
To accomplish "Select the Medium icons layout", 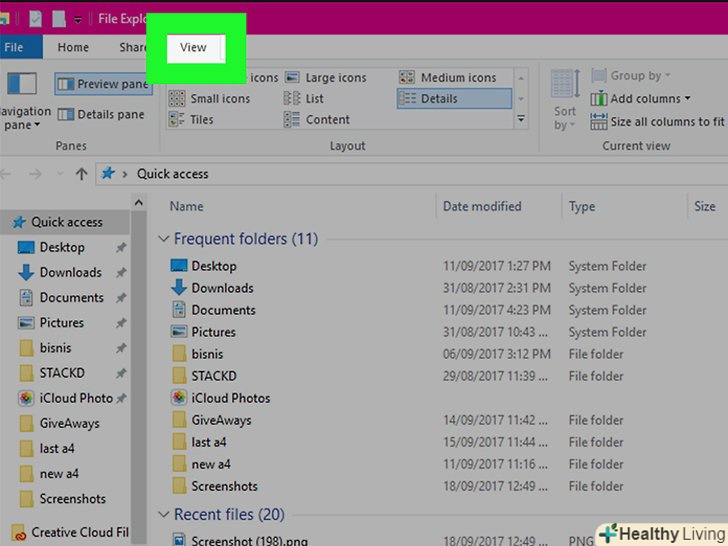I will 448,78.
